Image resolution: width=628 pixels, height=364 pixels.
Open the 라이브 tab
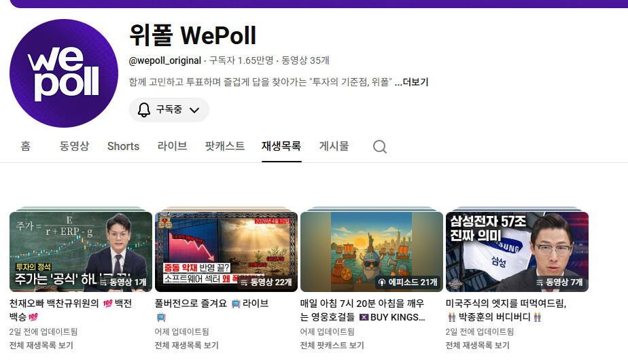tap(172, 146)
